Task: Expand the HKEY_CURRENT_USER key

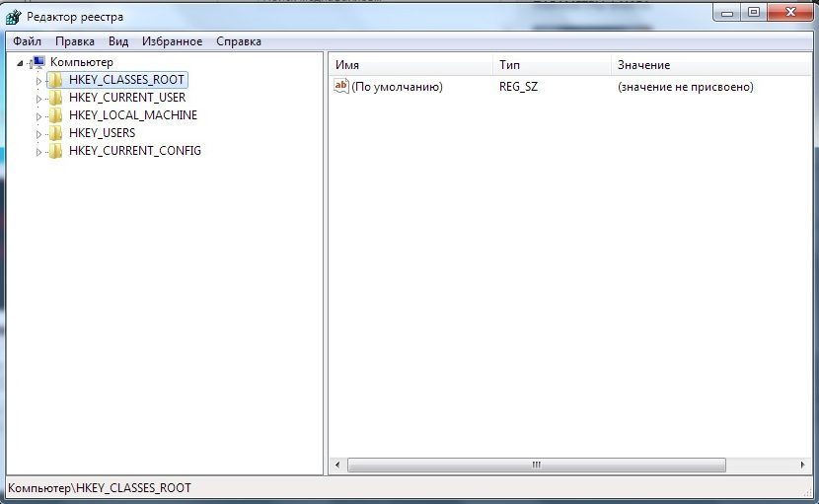Action: coord(38,99)
